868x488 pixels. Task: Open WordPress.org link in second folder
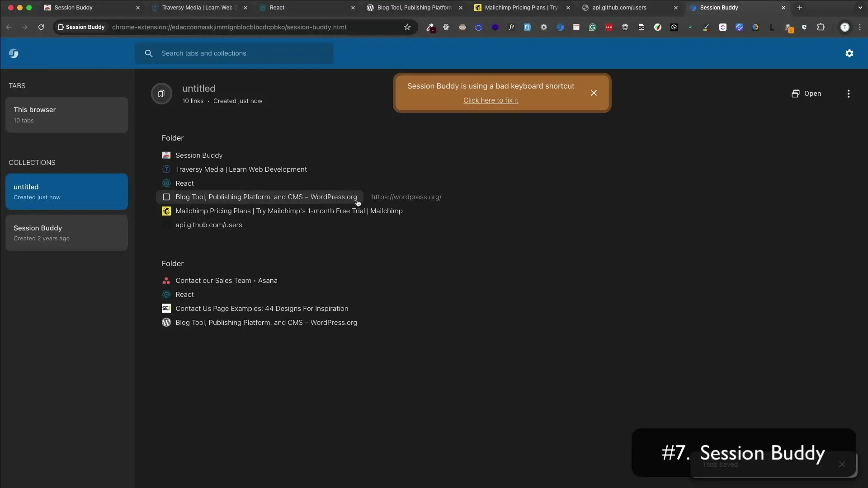click(266, 323)
